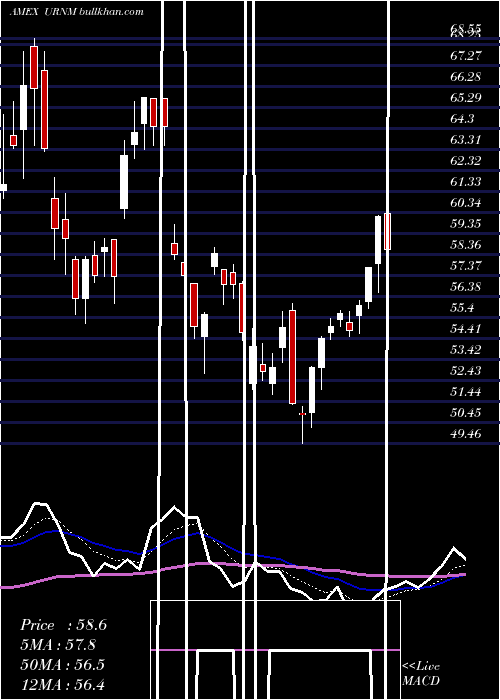This screenshot has width=500, height=700.
Task: Click the <<Live MACD label
Action: pyautogui.click(x=421, y=673)
